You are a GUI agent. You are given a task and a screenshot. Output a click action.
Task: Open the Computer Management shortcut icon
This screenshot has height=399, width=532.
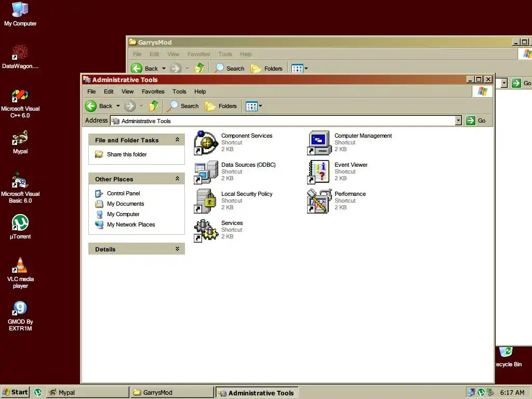tap(319, 143)
